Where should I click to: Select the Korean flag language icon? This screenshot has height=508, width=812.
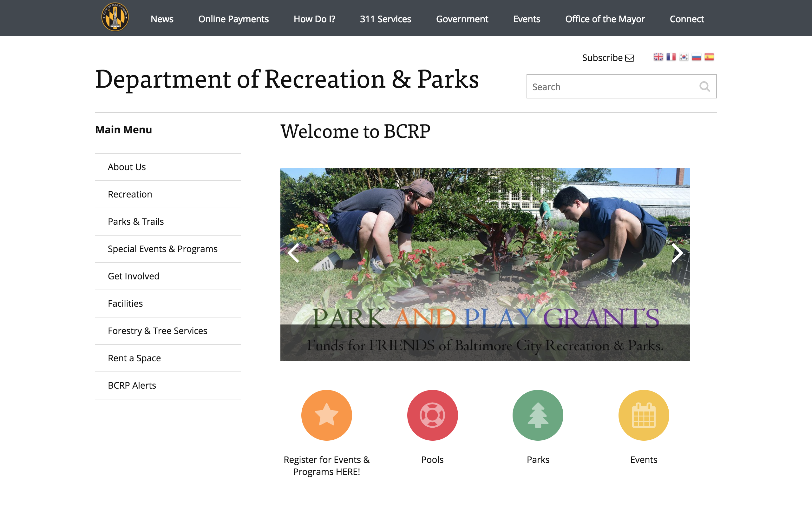[x=684, y=57]
